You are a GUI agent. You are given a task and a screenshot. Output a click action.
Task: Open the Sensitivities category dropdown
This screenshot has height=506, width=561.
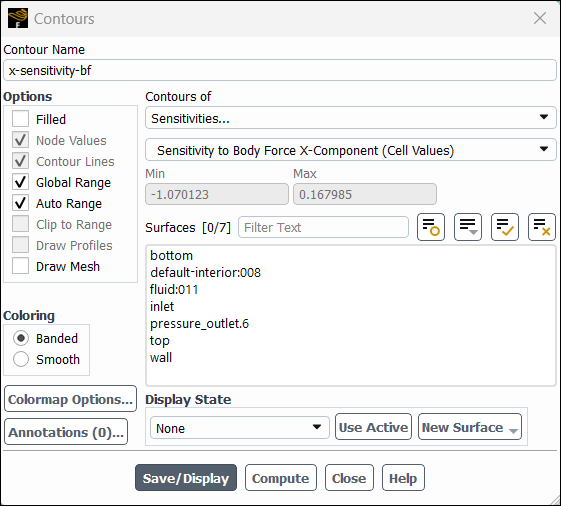(x=351, y=118)
